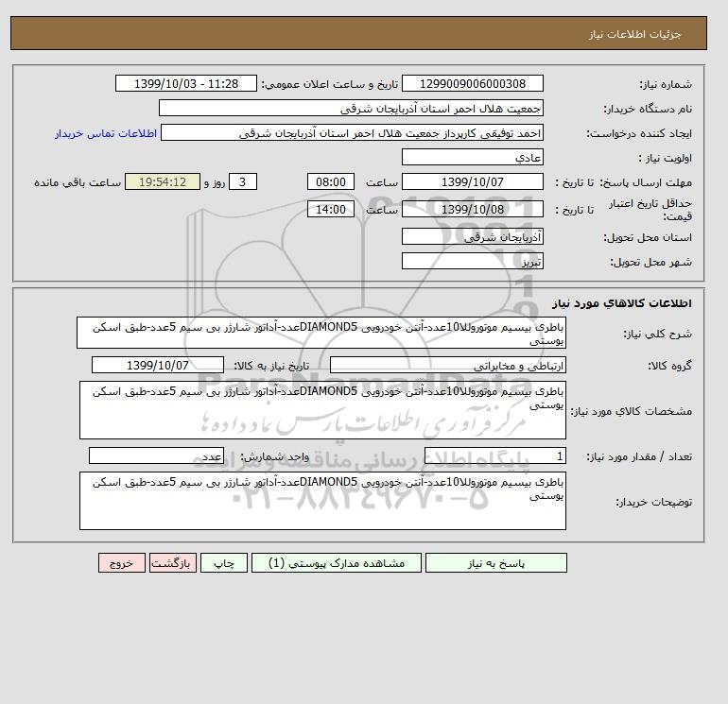Click the خروج exit button
728x704 pixels.
tap(122, 563)
